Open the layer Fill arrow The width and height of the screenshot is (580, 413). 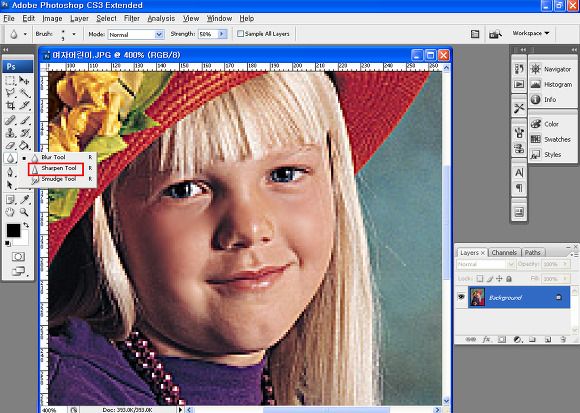pos(565,279)
